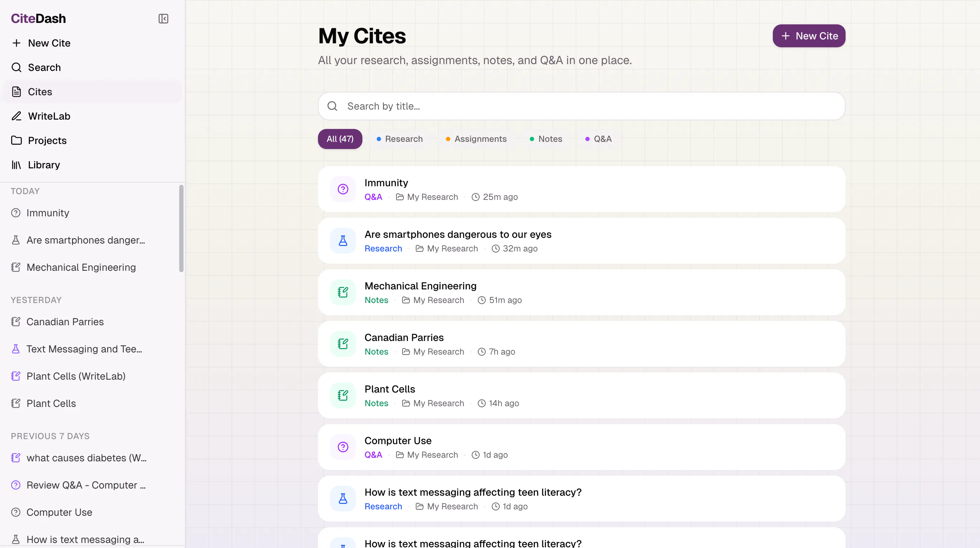Click flask icon next to Are smartphones danger… in sidebar

pos(16,240)
